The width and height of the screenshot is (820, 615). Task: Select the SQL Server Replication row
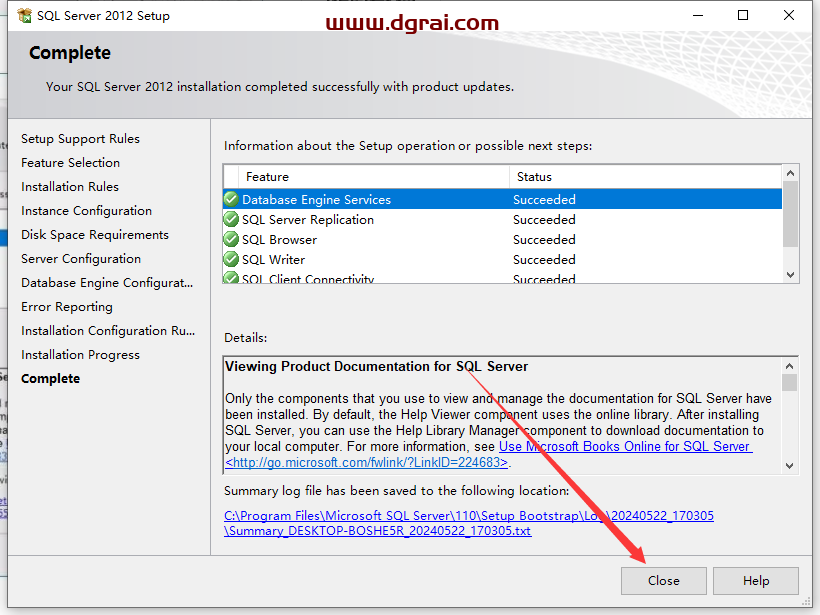coord(503,220)
